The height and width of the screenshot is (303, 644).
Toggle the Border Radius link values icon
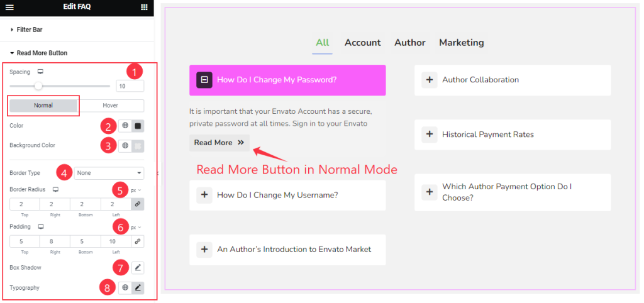pyautogui.click(x=138, y=204)
